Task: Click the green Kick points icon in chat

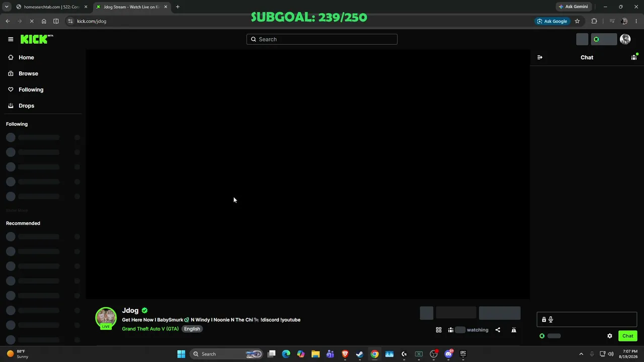Action: tap(542, 336)
